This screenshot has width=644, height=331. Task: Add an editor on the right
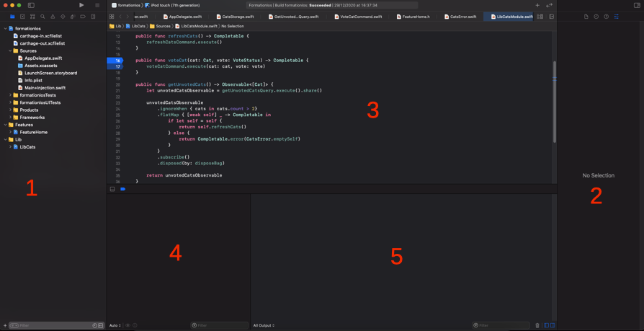coord(552,17)
